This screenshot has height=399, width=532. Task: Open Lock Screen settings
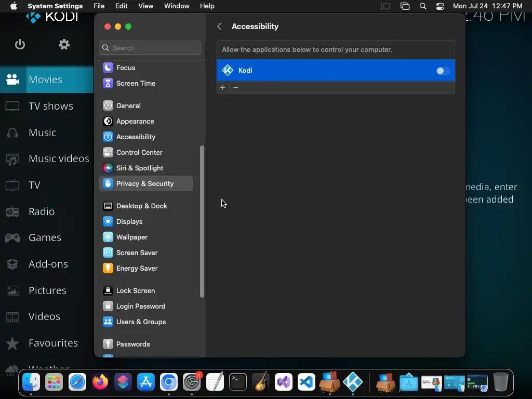click(146, 291)
